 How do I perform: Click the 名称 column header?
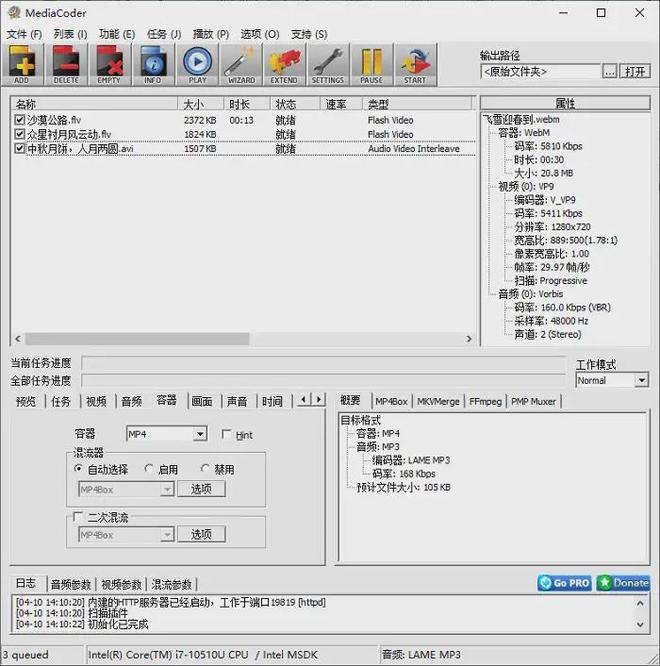(94, 104)
